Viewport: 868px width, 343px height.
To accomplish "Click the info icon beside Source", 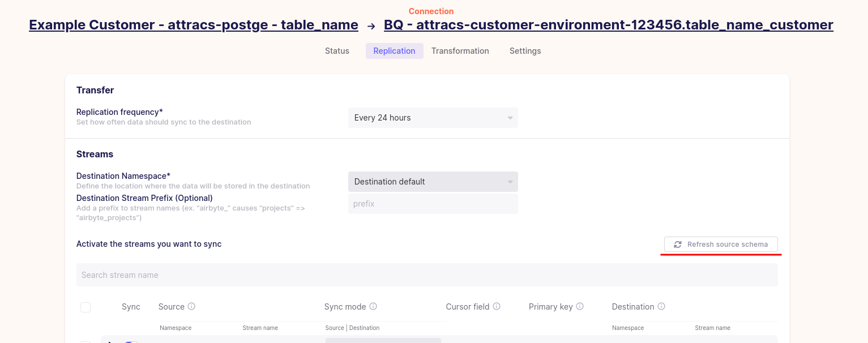I will (191, 306).
